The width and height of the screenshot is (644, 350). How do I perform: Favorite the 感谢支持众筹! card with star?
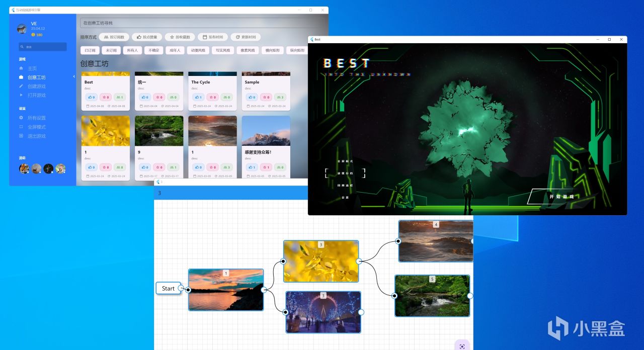266,167
